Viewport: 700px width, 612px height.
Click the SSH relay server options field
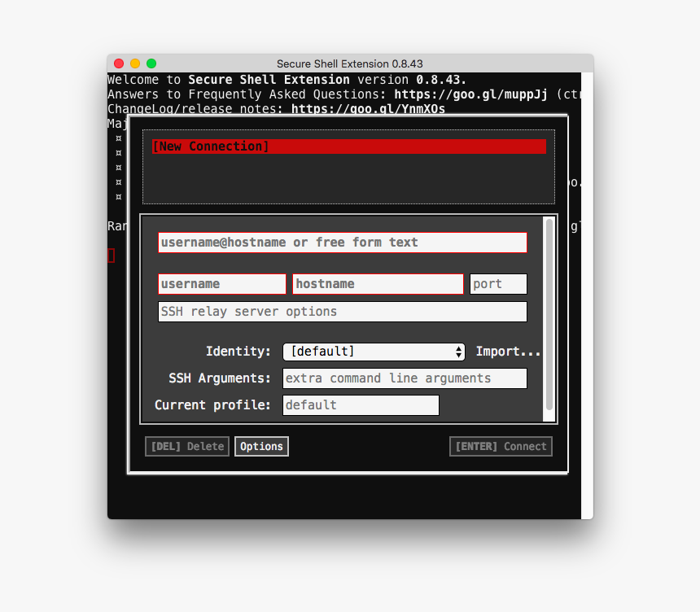click(342, 311)
